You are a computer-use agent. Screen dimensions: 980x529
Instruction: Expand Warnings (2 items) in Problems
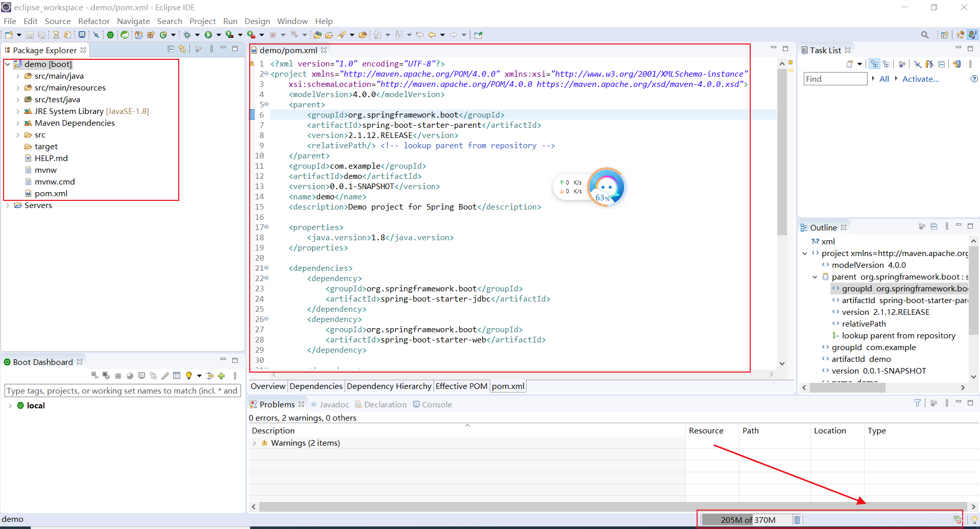click(255, 443)
